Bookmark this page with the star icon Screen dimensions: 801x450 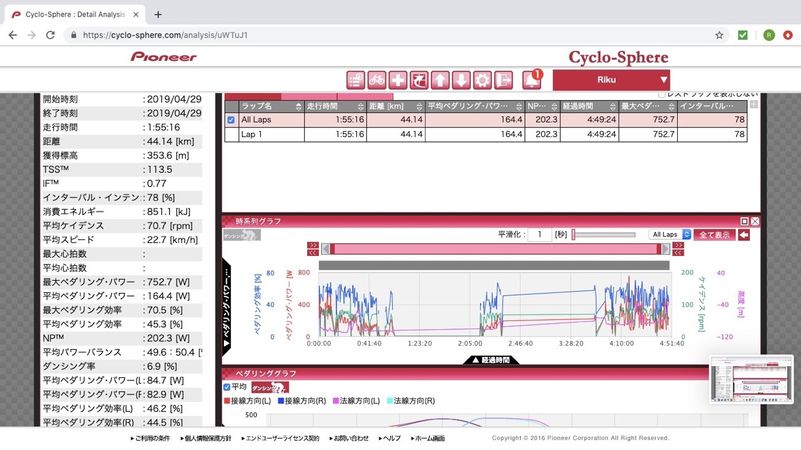tap(719, 34)
